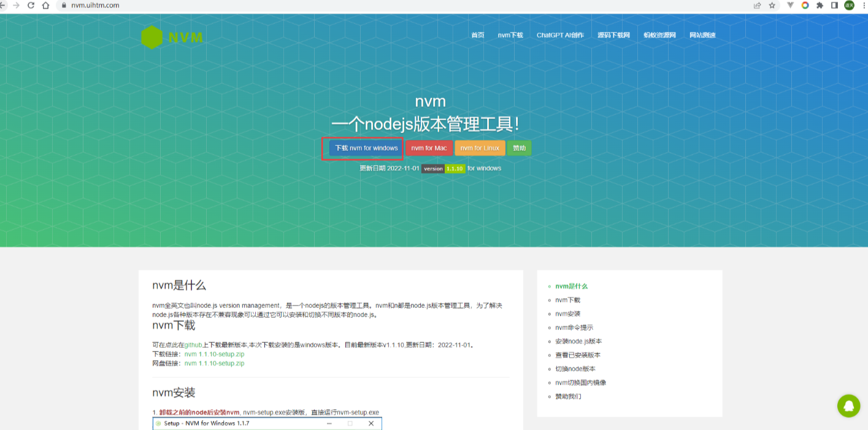The height and width of the screenshot is (430, 868).
Task: Open the 网盘链接 nvm 1.1.10-setup.zip link
Action: click(x=215, y=364)
